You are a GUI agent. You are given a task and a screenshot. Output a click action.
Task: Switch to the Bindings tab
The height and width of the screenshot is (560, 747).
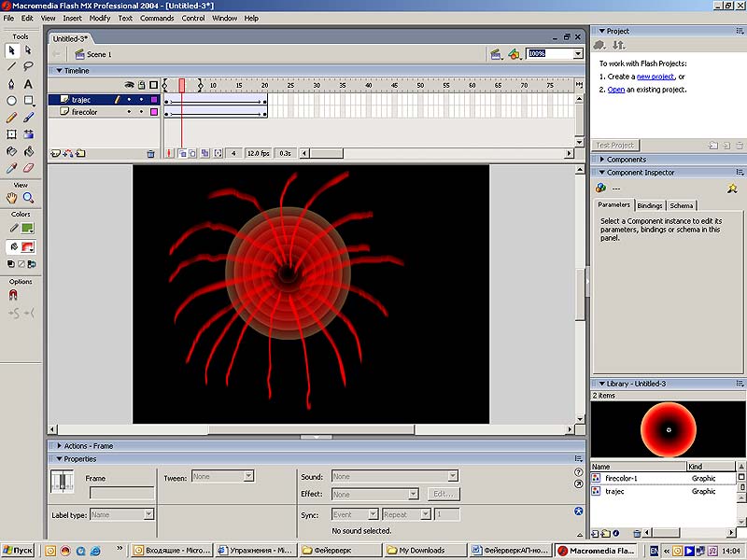[x=650, y=205]
